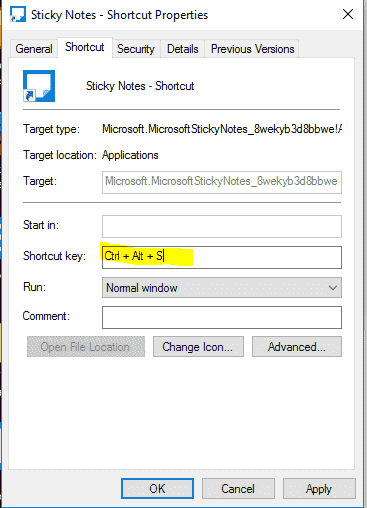The image size is (367, 508).
Task: Click the Applications target location text
Action: [130, 155]
